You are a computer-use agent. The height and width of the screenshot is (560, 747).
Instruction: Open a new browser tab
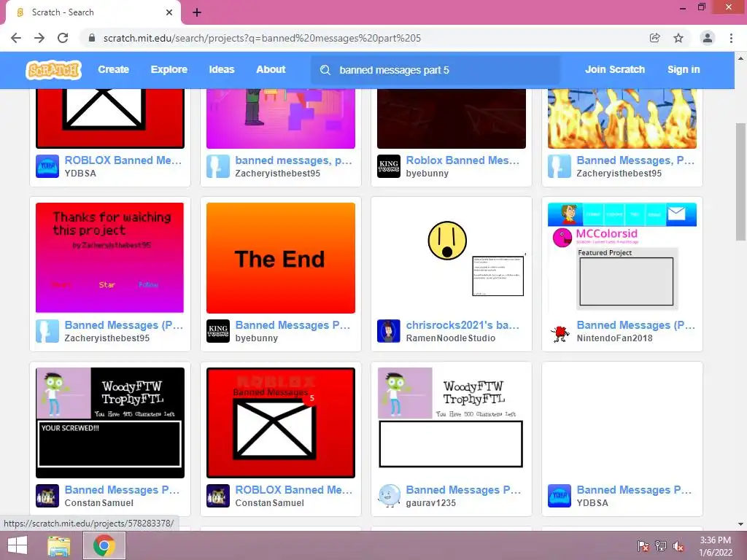197,12
